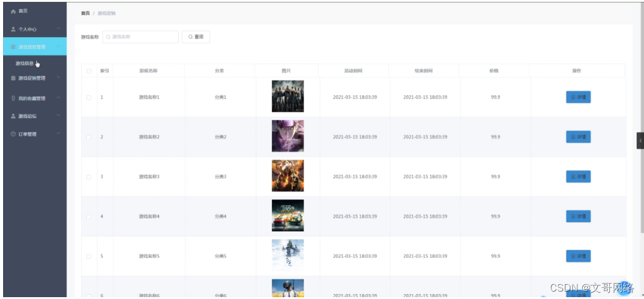Expand the 游戏促销管理 menu chevron
Viewport: 644px width, 299px height.
tap(58, 78)
